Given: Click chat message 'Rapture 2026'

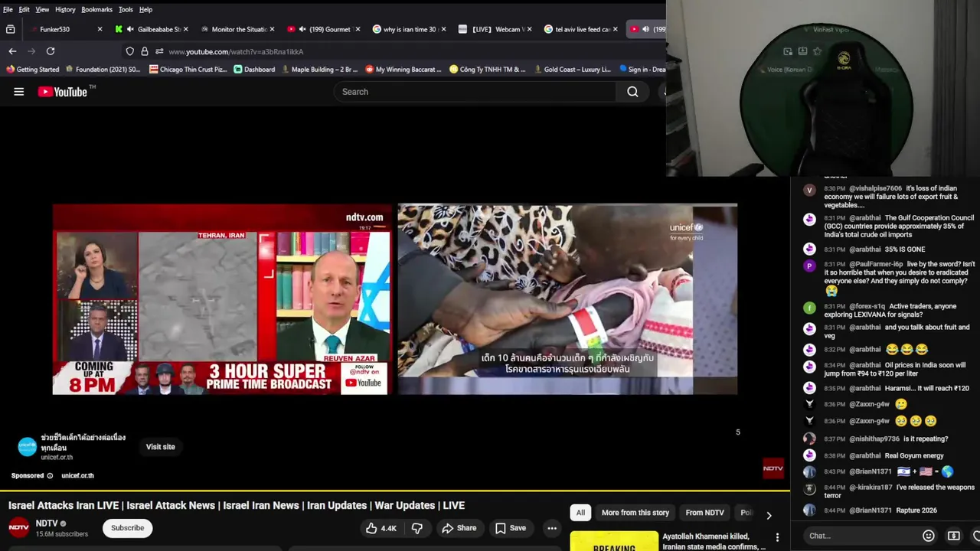Looking at the screenshot, I should pos(916,510).
